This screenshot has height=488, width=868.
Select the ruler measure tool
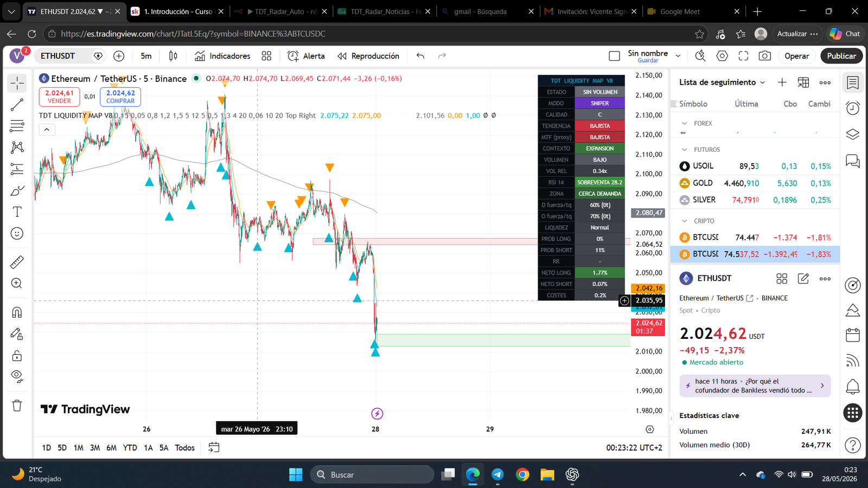(17, 262)
